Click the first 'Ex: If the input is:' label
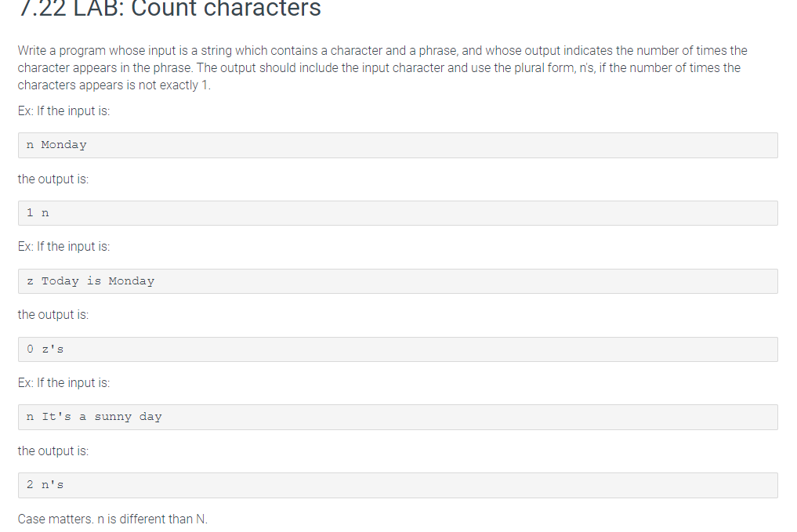The height and width of the screenshot is (532, 797). click(63, 110)
